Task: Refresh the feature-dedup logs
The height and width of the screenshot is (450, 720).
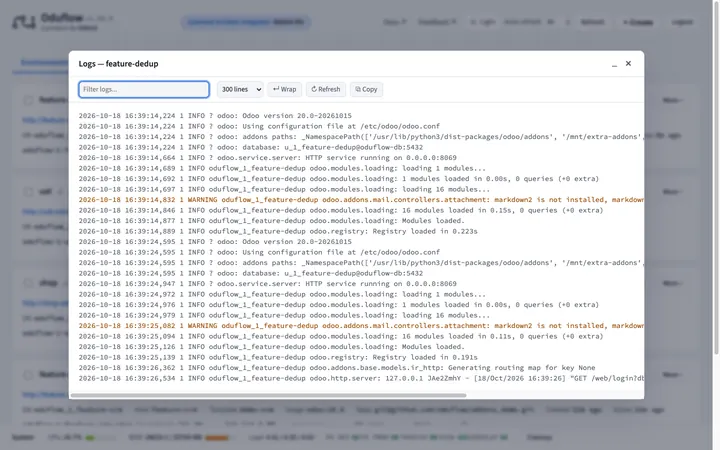Action: coord(326,90)
